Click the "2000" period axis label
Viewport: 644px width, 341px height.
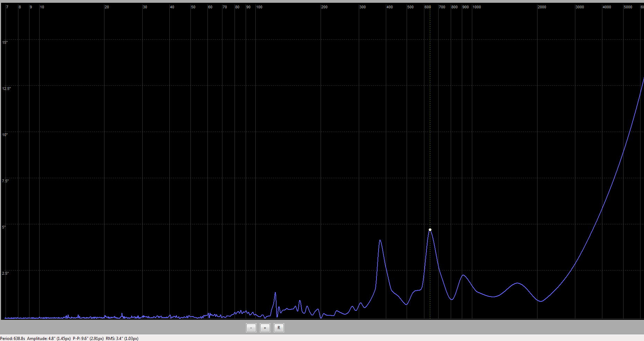pyautogui.click(x=542, y=7)
